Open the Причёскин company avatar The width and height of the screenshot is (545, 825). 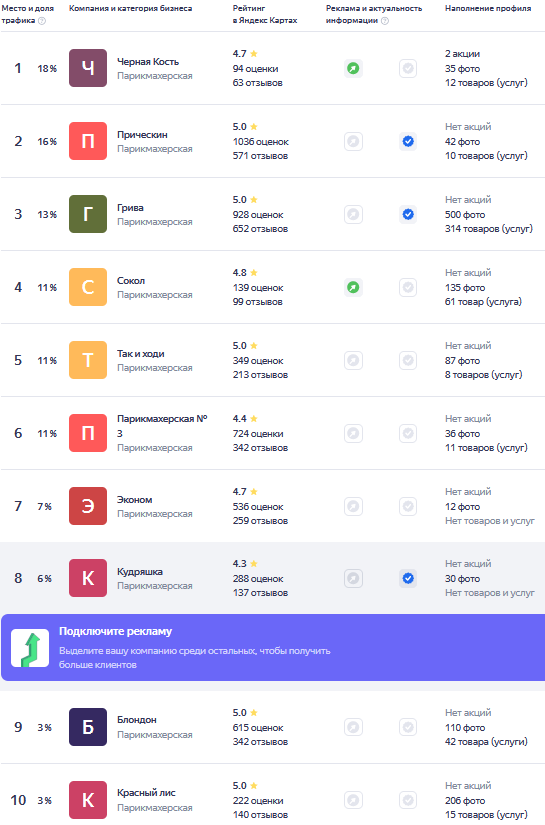tap(88, 141)
